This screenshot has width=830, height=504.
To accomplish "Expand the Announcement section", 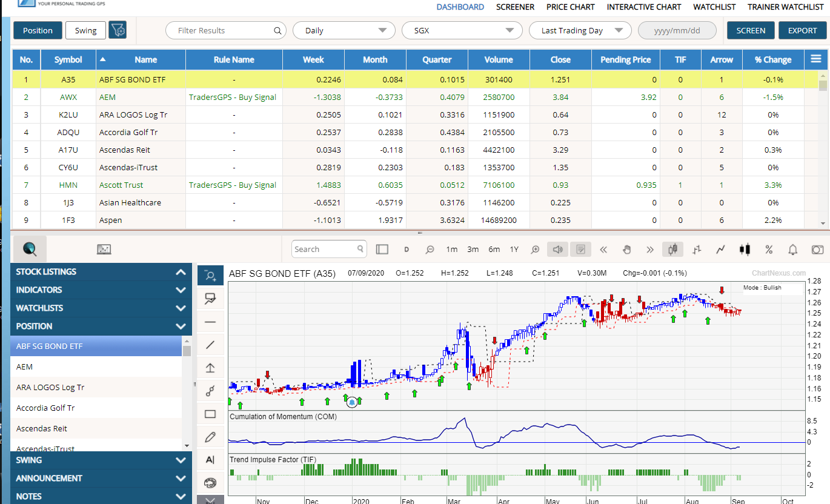I will 102,479.
